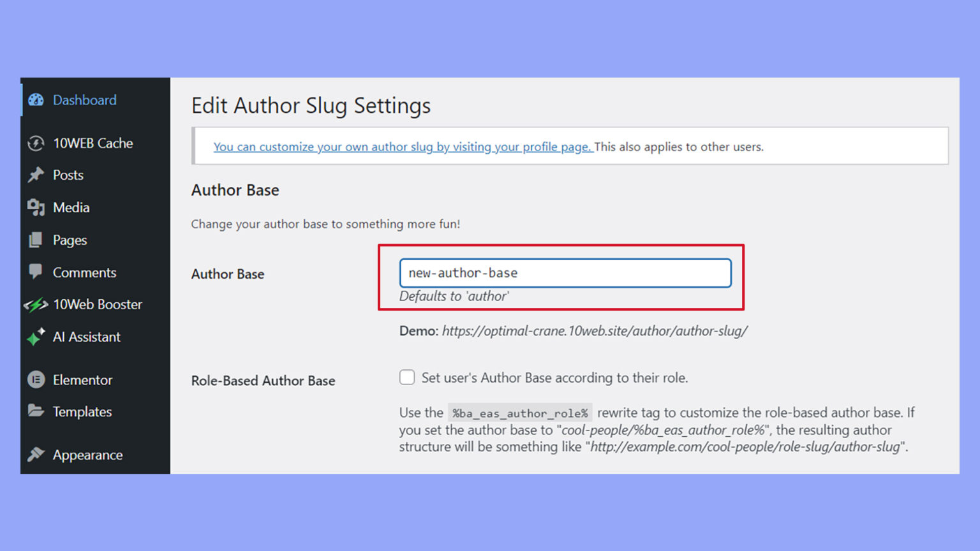Select Pages in the admin sidebar menu
This screenshot has height=551, width=980.
tap(70, 240)
